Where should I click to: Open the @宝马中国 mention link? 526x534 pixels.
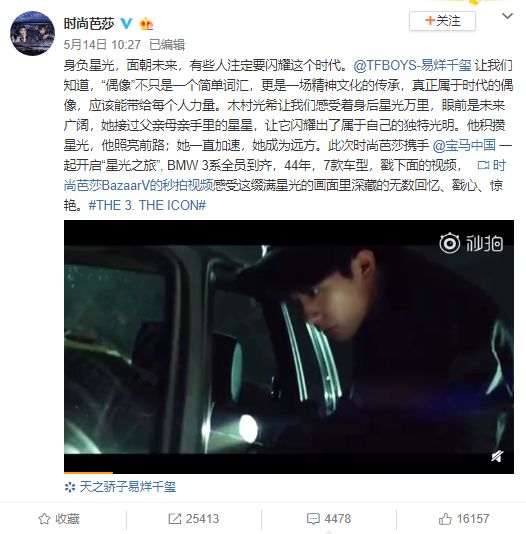(x=464, y=145)
